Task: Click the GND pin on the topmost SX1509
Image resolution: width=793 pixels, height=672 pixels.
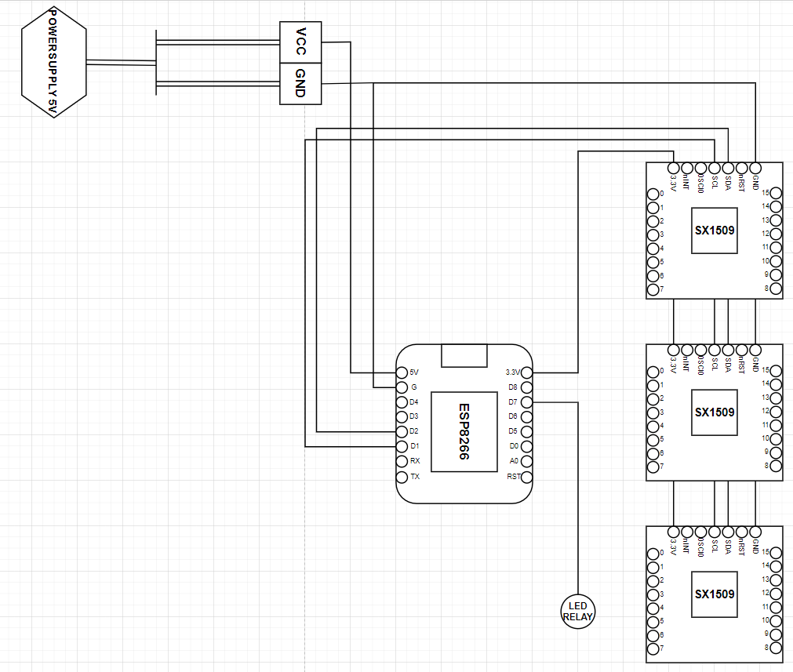Action: pyautogui.click(x=755, y=168)
